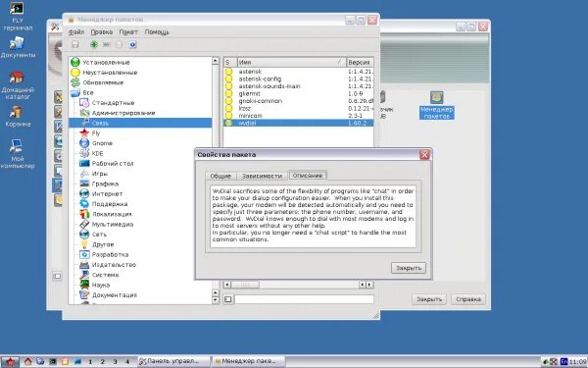Screen dimensions: 588x368
Task: Switch to the Общие tab
Action: [220, 176]
